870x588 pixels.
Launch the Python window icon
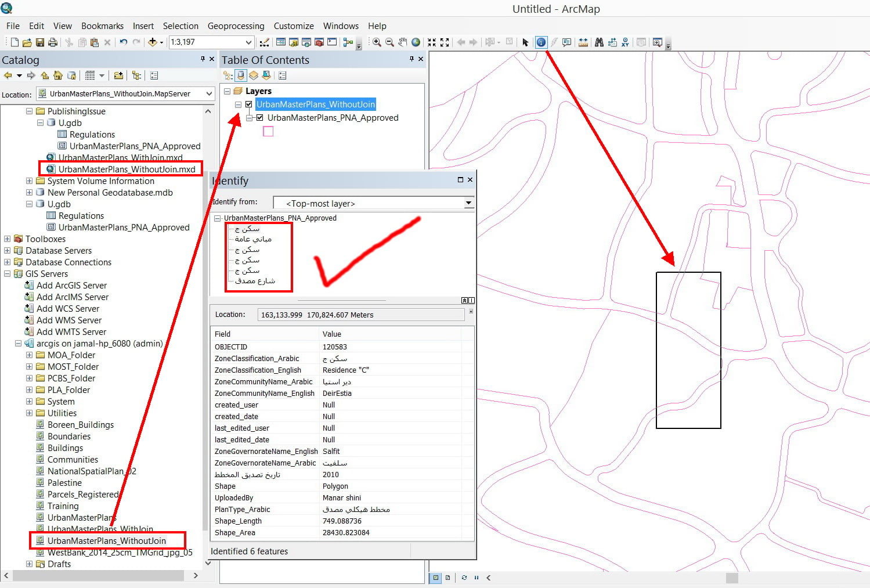[x=332, y=42]
